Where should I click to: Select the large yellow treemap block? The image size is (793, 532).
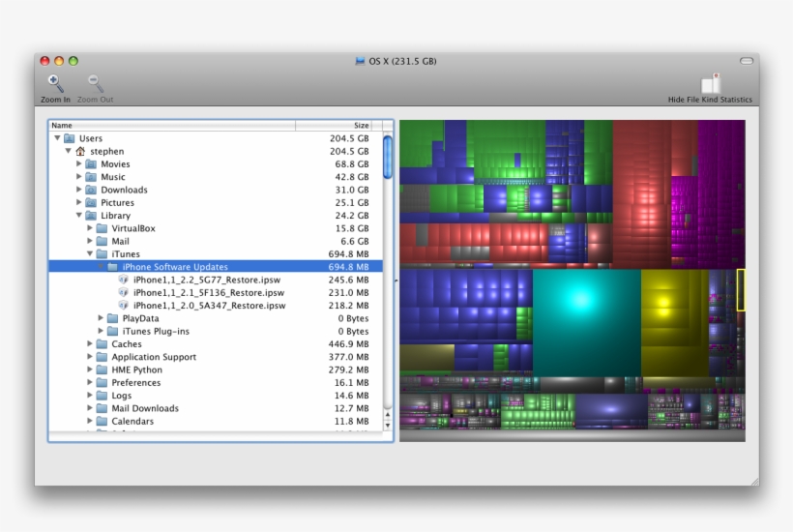675,323
